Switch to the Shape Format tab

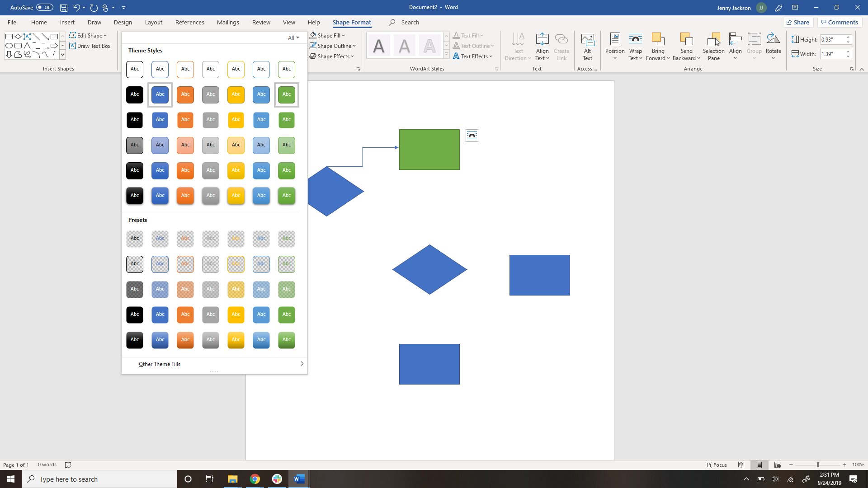pyautogui.click(x=352, y=22)
